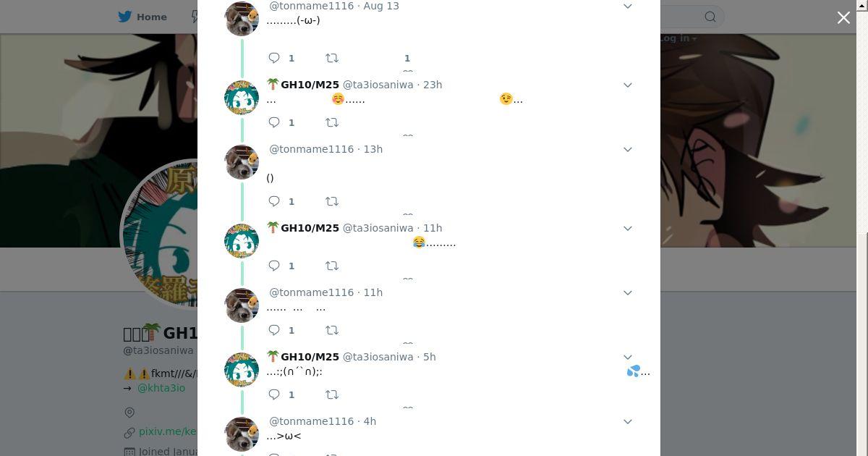Reply to the GH10/M25 tweet from 11h ago
Viewport: 868px width, 456px height.
274,266
